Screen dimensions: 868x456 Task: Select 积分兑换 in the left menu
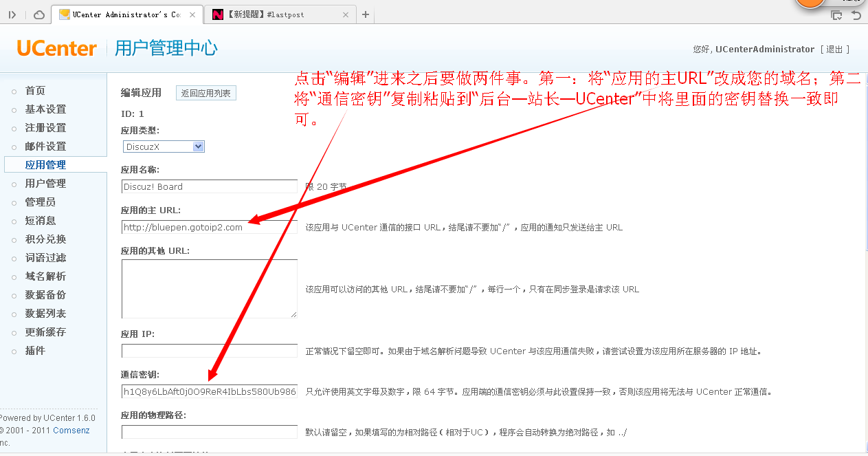(x=45, y=239)
